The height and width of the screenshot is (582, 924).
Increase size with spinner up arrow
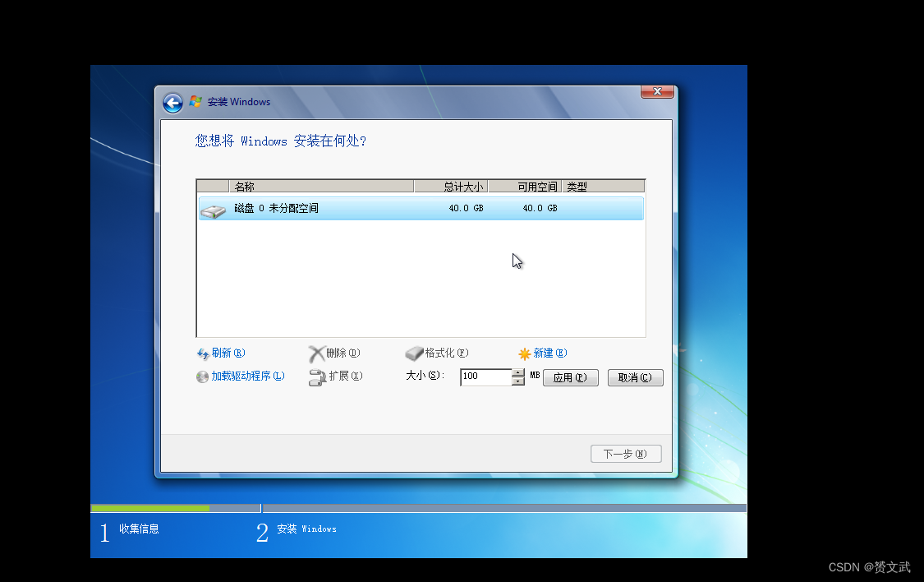518,372
